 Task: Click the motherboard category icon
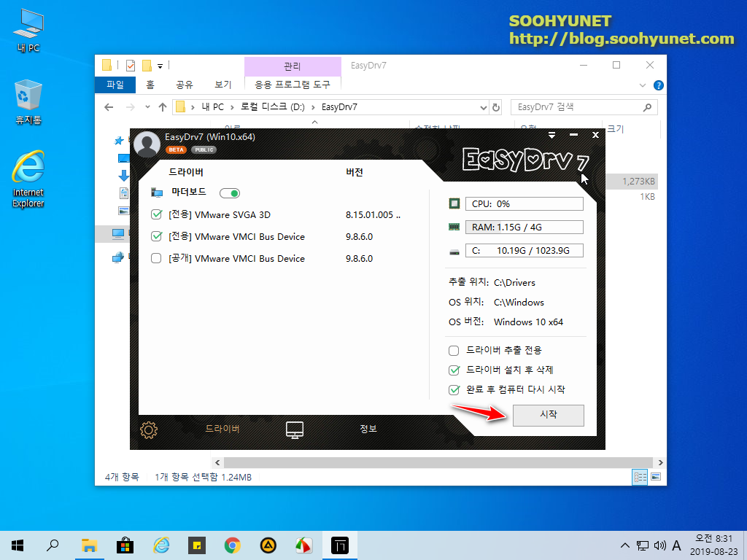[157, 192]
